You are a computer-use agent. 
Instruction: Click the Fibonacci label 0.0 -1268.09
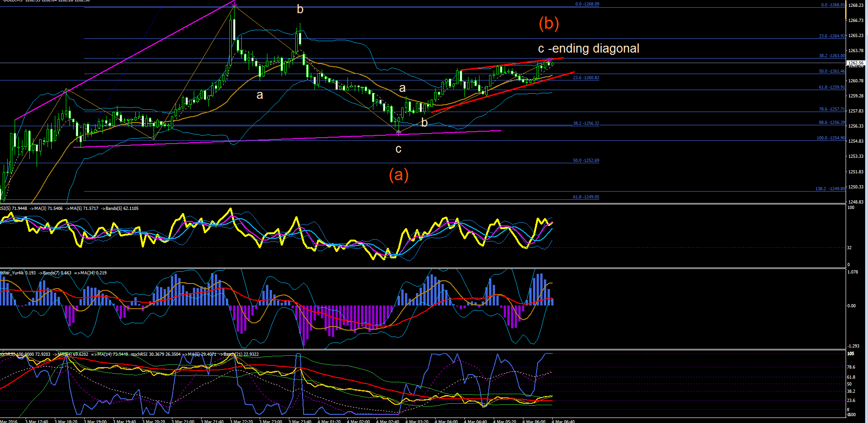coord(587,4)
